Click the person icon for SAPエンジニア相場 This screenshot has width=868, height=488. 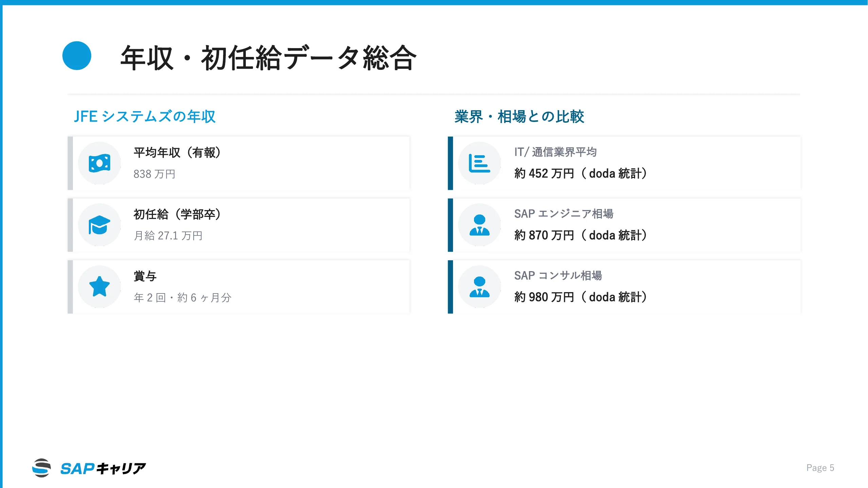point(479,225)
